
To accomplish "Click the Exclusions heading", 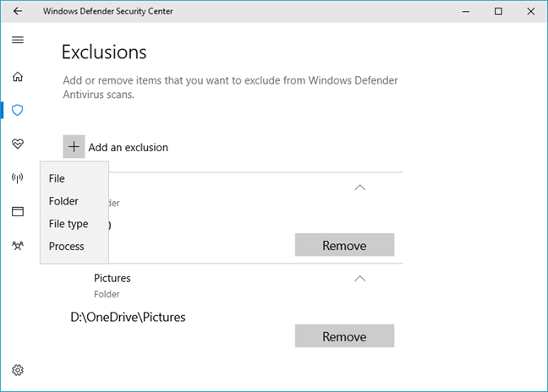I will tap(104, 52).
